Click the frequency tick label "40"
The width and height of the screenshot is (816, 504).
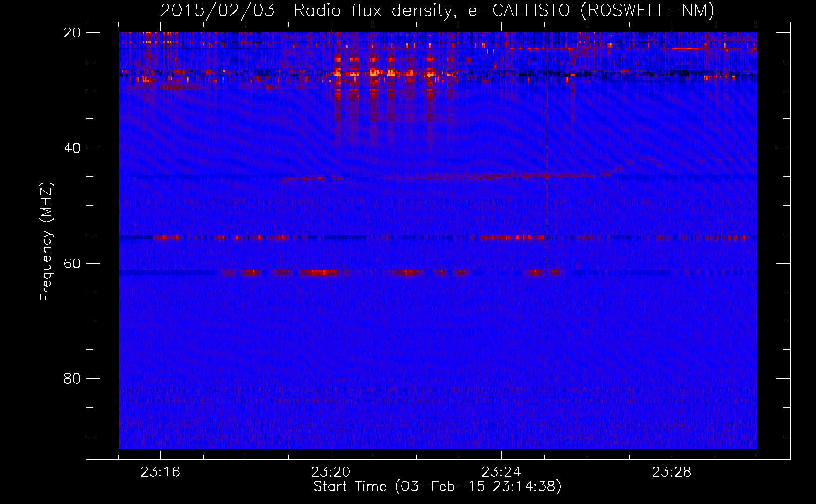[x=72, y=148]
